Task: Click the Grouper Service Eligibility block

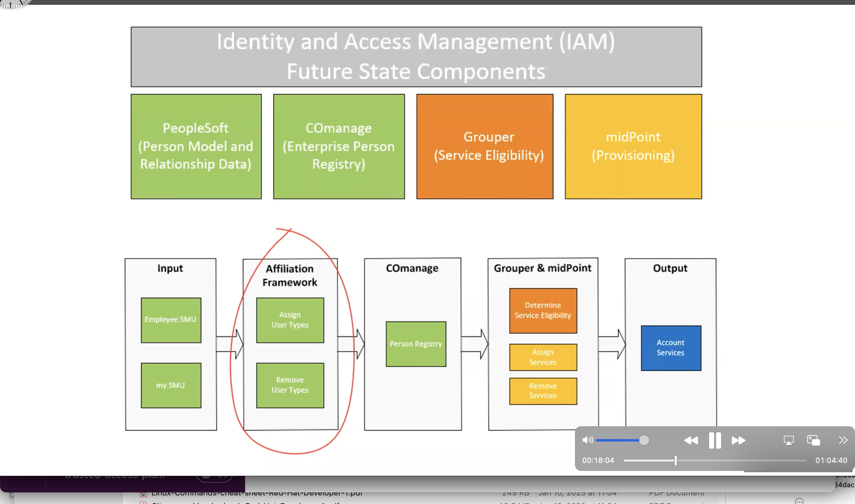Action: point(484,146)
